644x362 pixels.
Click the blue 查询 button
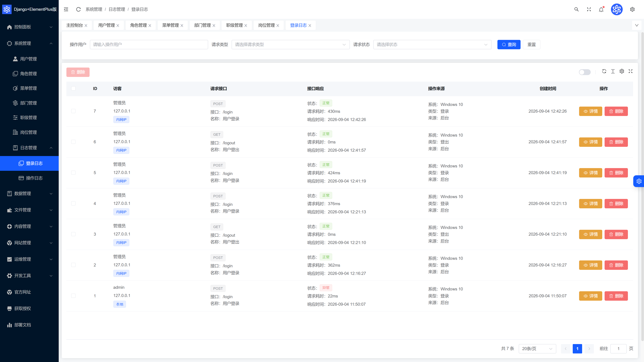509,44
